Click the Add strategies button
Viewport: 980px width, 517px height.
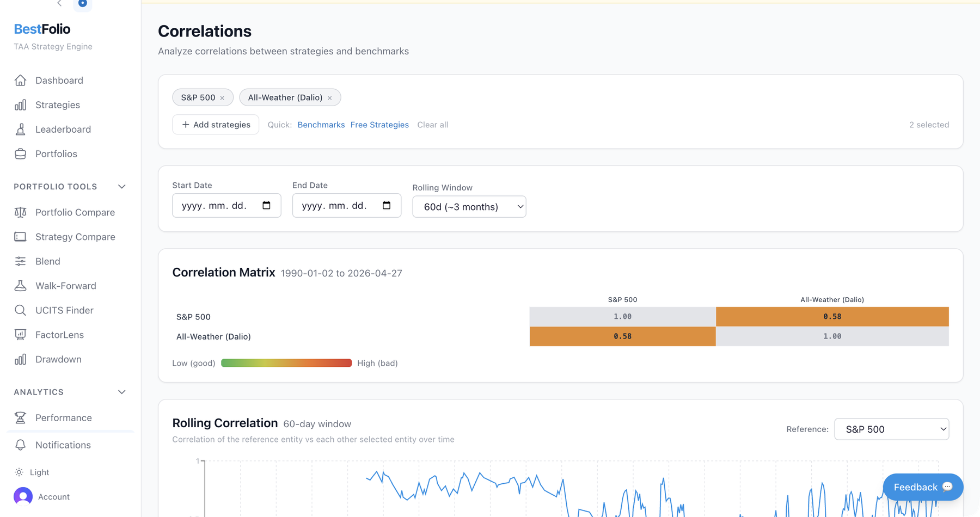pyautogui.click(x=216, y=125)
